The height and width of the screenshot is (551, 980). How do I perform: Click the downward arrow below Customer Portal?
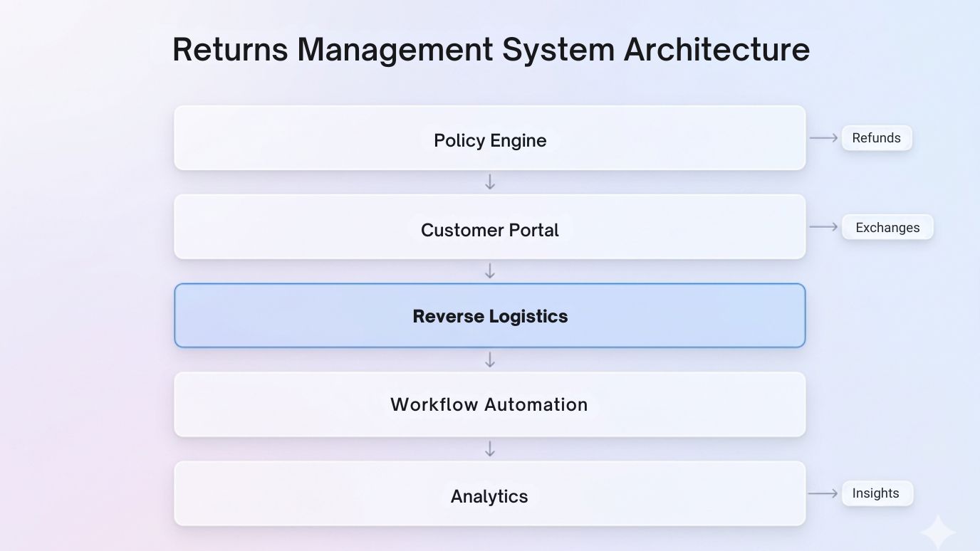[x=490, y=271]
